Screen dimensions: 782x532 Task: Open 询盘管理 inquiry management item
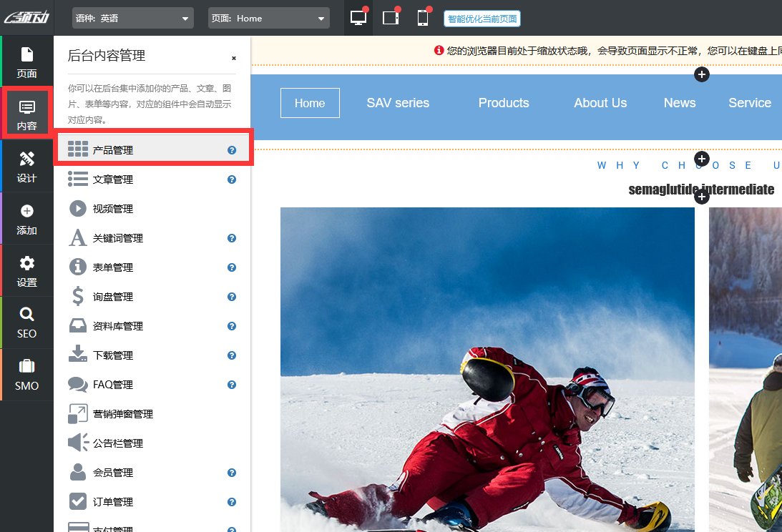113,297
